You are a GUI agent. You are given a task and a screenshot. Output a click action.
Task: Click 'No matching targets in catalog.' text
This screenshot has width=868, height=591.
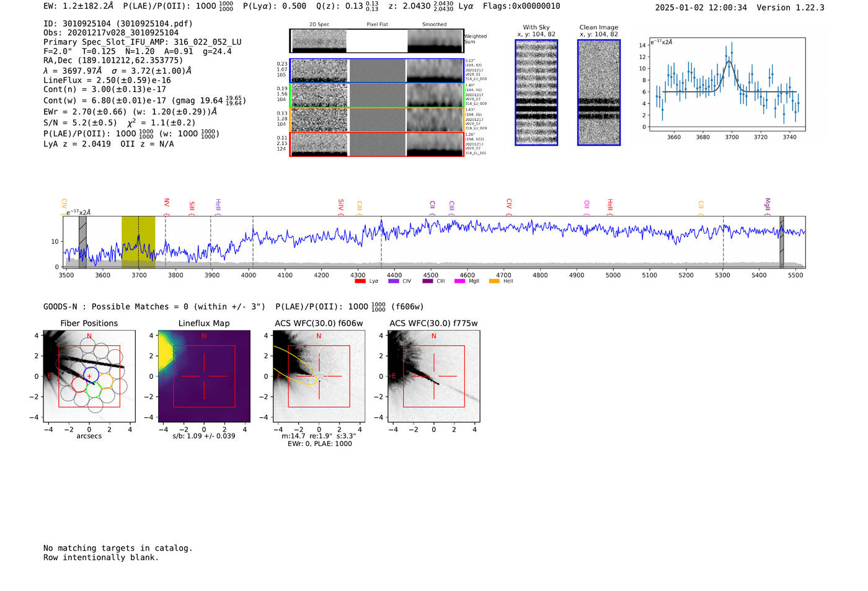point(118,548)
